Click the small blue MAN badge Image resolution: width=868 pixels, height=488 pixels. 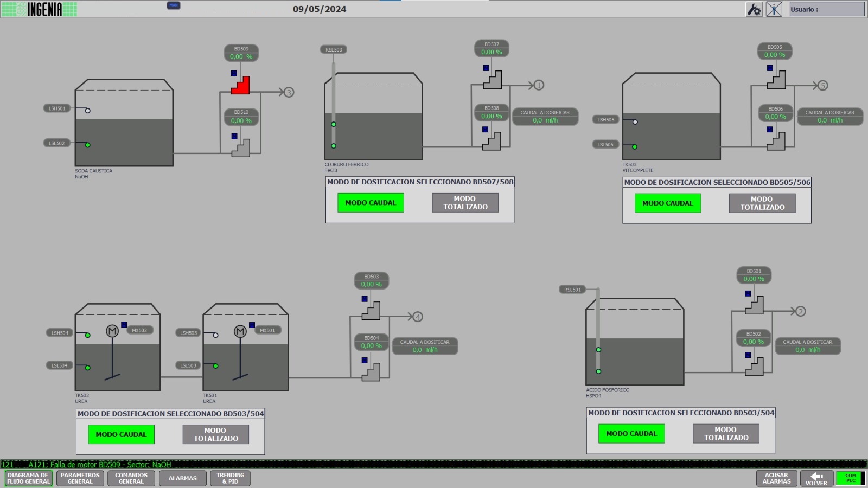pyautogui.click(x=174, y=5)
